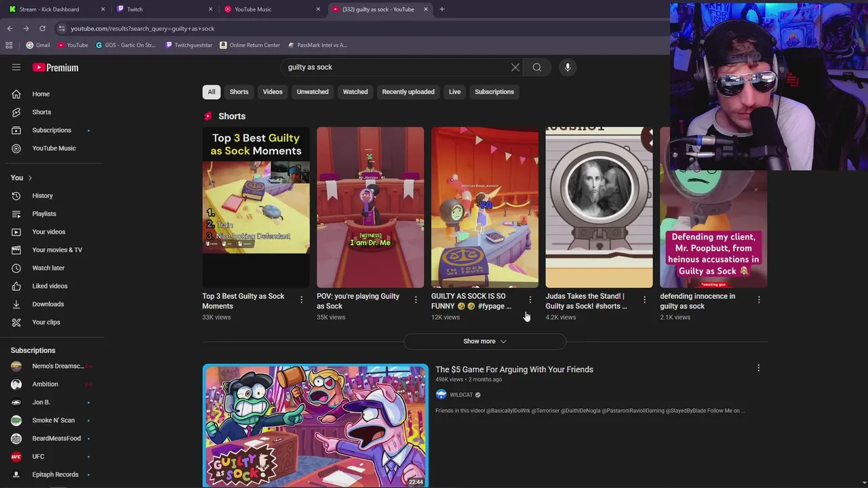868x488 pixels.
Task: Open The $5 Game For Arguing video title
Action: 514,369
